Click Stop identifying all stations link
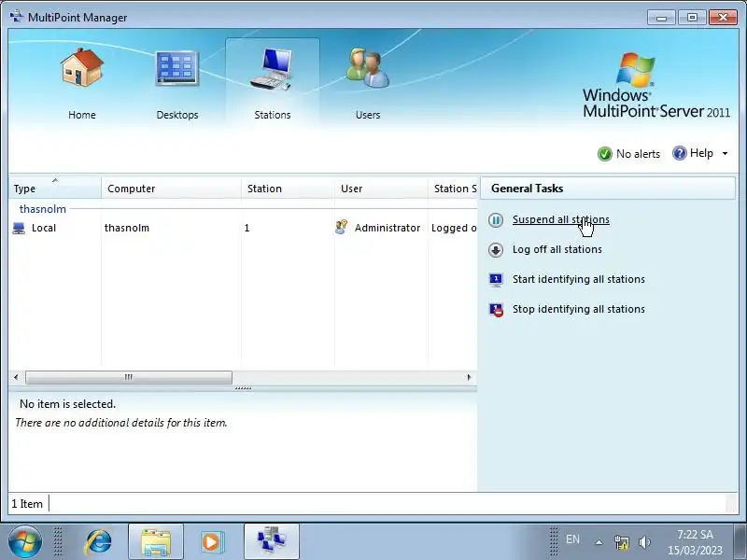The image size is (747, 560). point(578,309)
